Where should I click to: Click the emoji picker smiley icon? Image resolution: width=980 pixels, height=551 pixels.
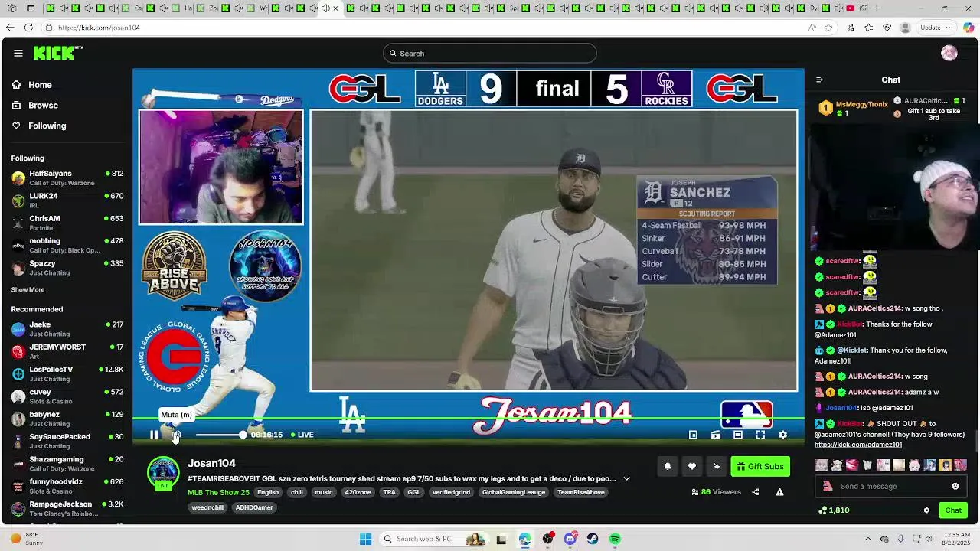pyautogui.click(x=955, y=486)
